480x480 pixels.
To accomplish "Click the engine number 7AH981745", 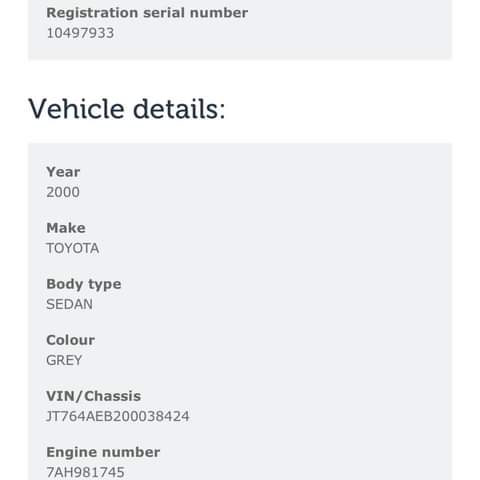I will (85, 472).
